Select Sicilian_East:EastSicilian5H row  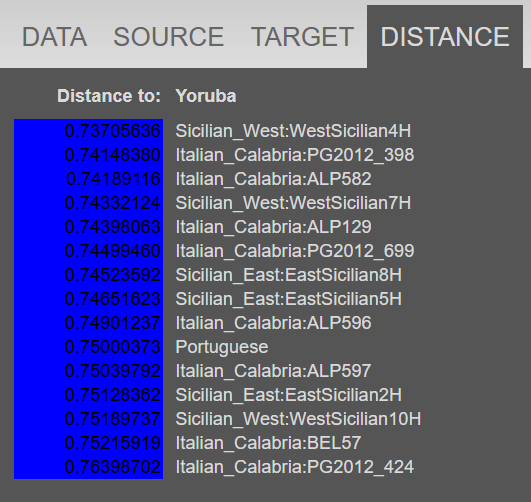[289, 299]
